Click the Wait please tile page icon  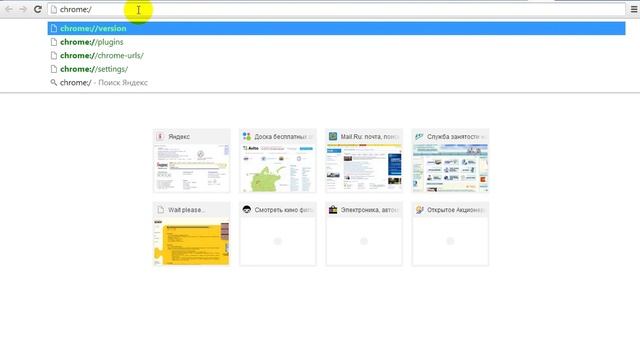pos(160,210)
